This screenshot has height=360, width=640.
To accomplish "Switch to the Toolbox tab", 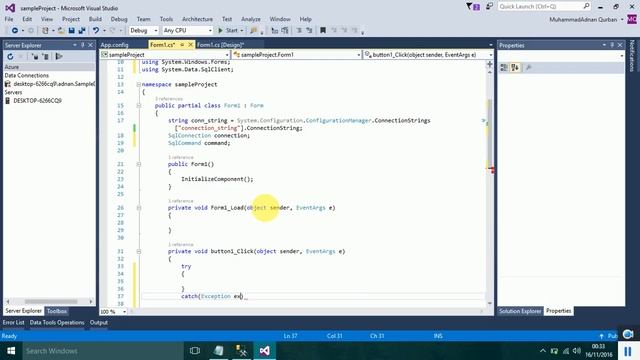I will 57,311.
